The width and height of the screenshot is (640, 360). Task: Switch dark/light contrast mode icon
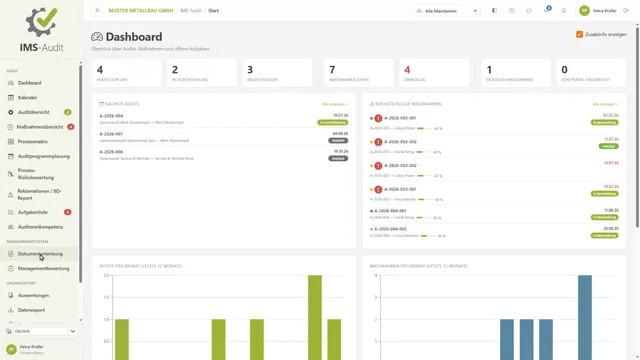[x=494, y=11]
